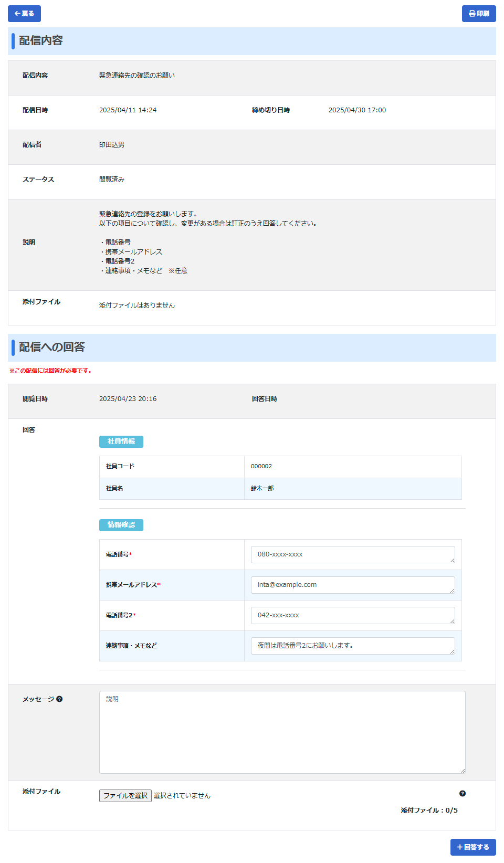
Task: Click the 社員情報 section badge
Action: tap(121, 441)
